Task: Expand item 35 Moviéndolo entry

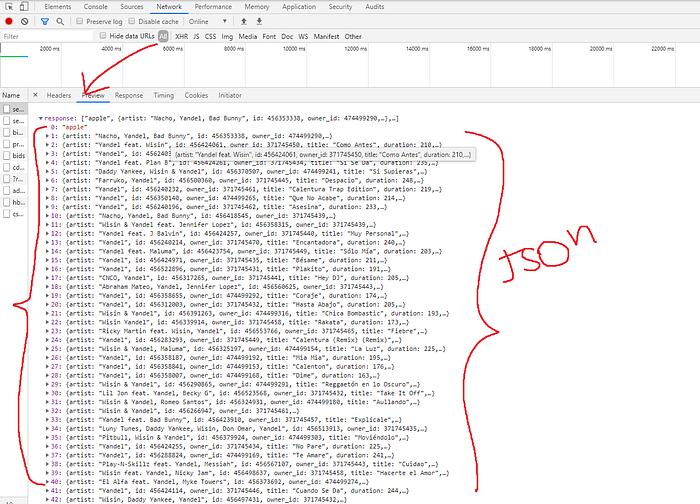Action: (47, 437)
